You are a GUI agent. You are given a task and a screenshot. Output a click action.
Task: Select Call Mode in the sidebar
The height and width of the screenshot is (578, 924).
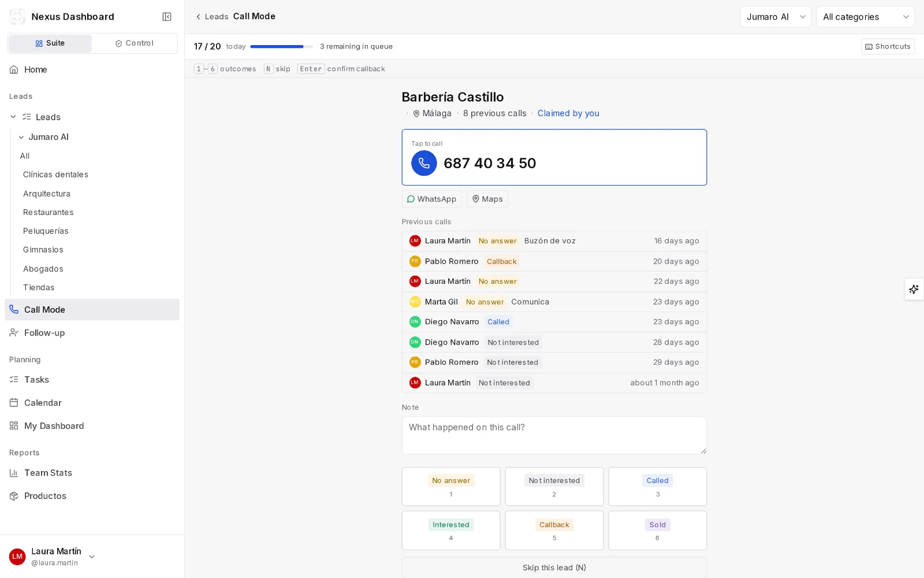tap(92, 310)
